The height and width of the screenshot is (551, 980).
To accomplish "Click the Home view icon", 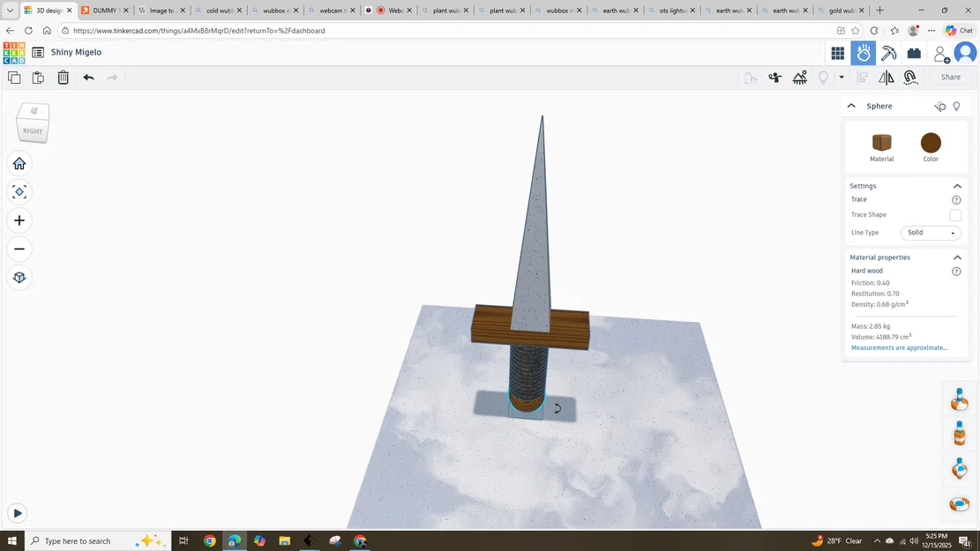I will (19, 164).
